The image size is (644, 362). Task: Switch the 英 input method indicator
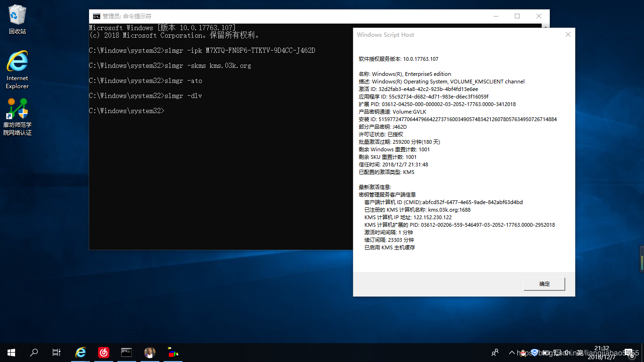click(x=580, y=353)
